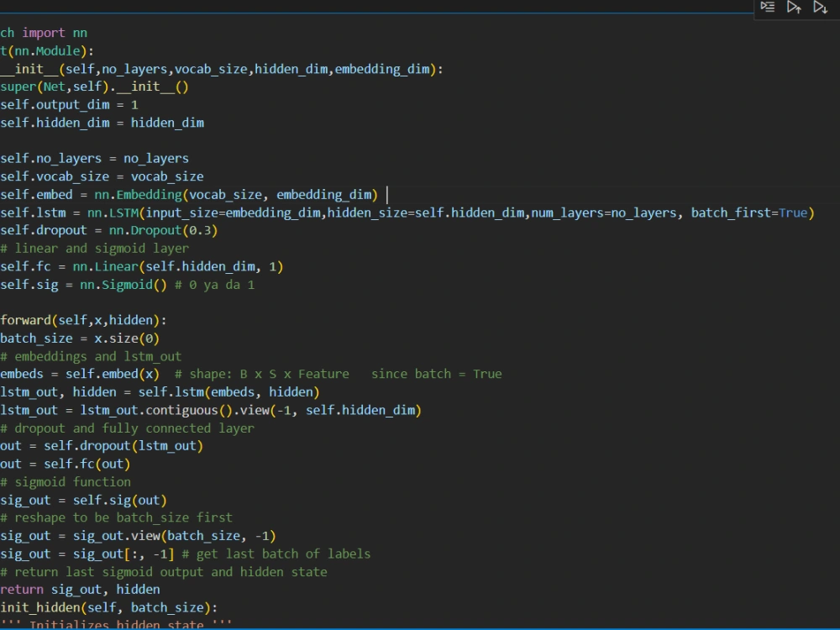Click the line 'out = self.fc(out)'
Viewport: 840px width, 630px height.
(x=66, y=465)
